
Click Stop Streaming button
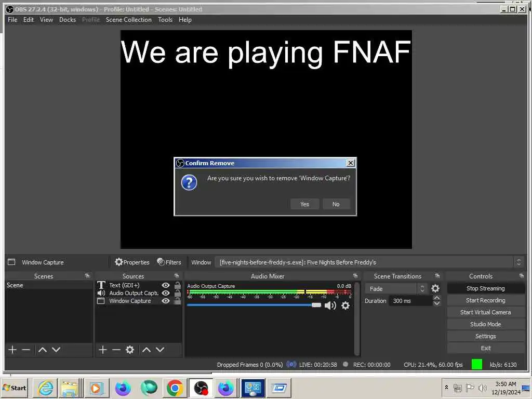486,288
